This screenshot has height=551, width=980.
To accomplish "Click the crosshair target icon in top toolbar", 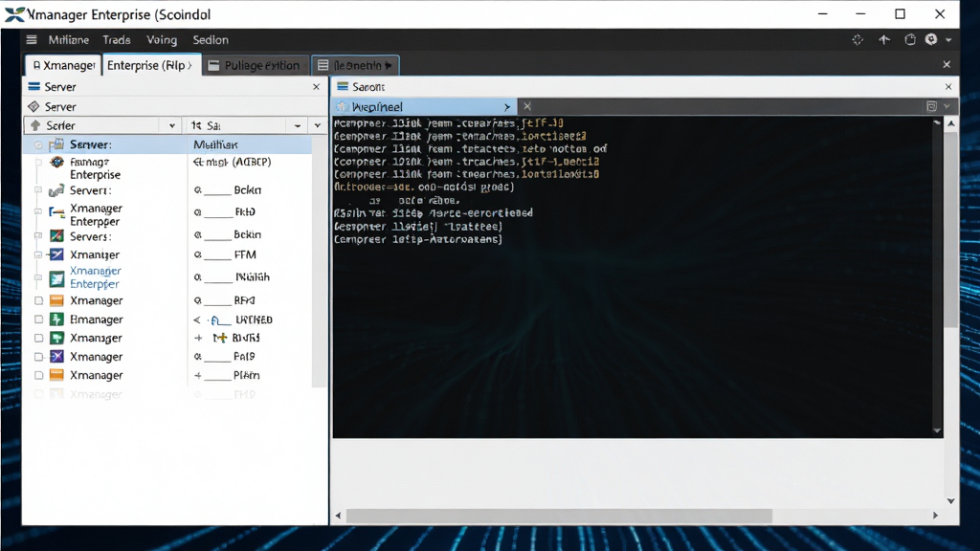I will [x=857, y=40].
